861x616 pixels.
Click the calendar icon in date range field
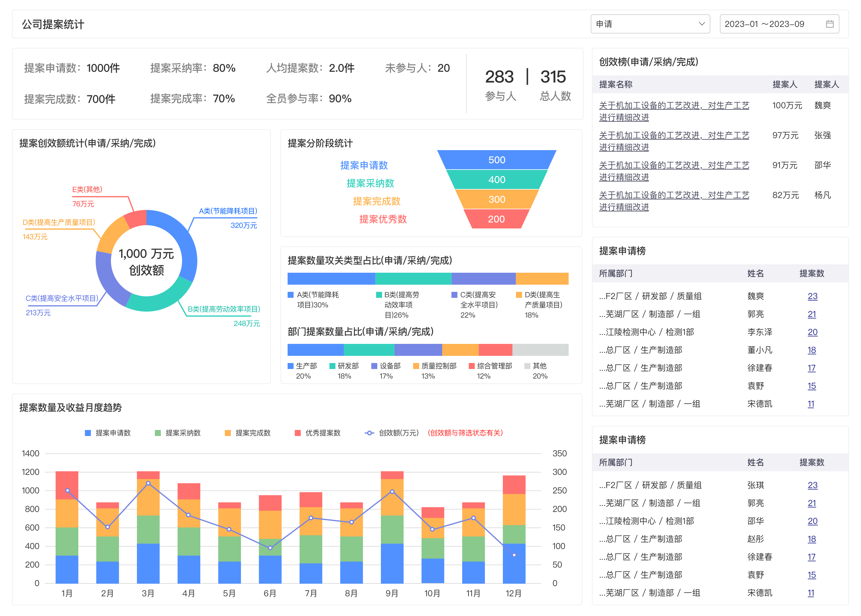[830, 24]
